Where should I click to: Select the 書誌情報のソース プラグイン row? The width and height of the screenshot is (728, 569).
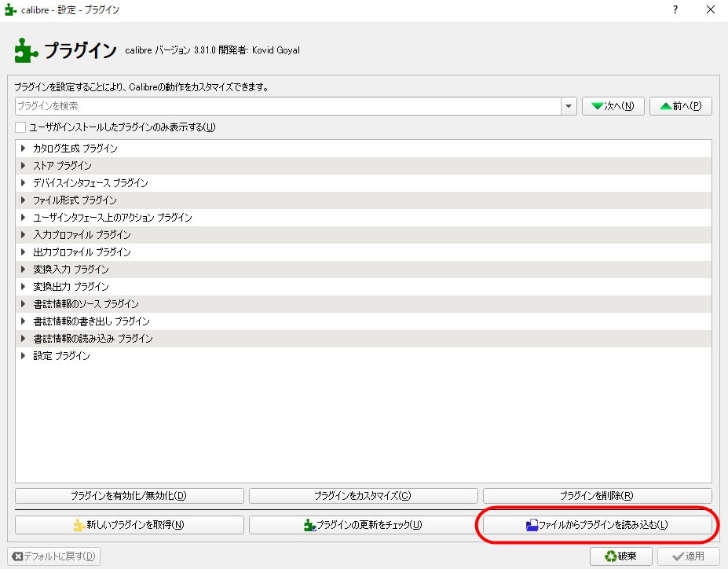pos(363,304)
